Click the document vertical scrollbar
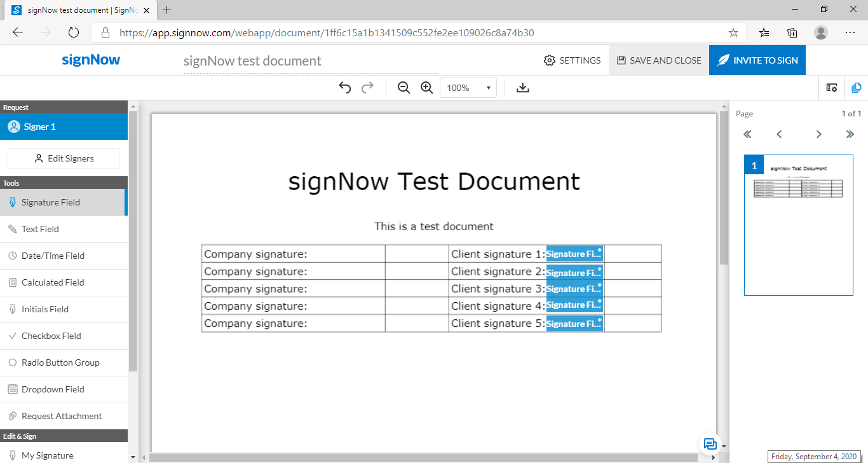 724,188
